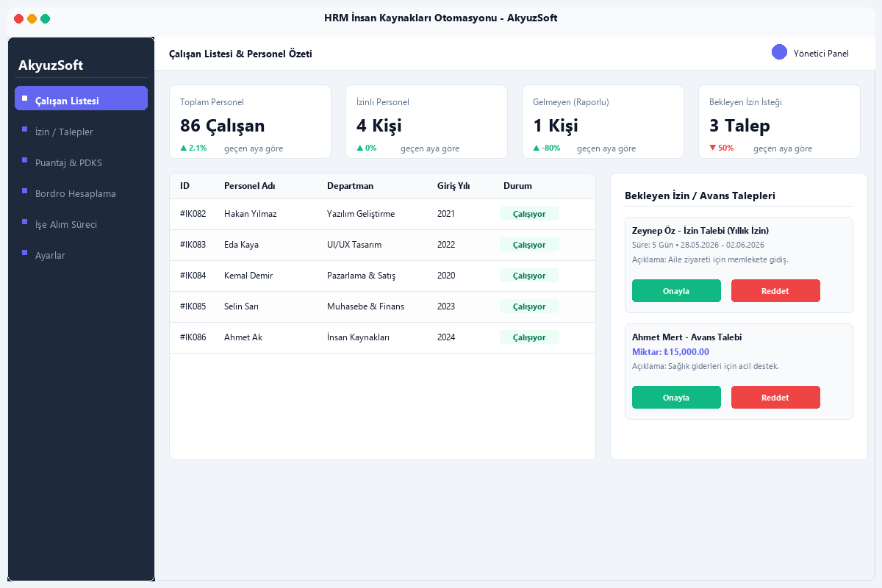
Task: Select the Hakan Yılmaz employee row
Action: (x=382, y=214)
